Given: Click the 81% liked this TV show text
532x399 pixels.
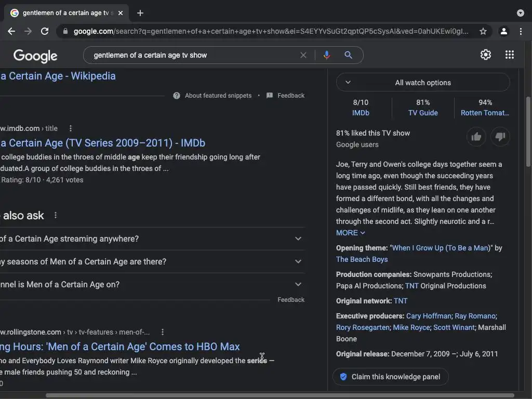Looking at the screenshot, I should [373, 133].
